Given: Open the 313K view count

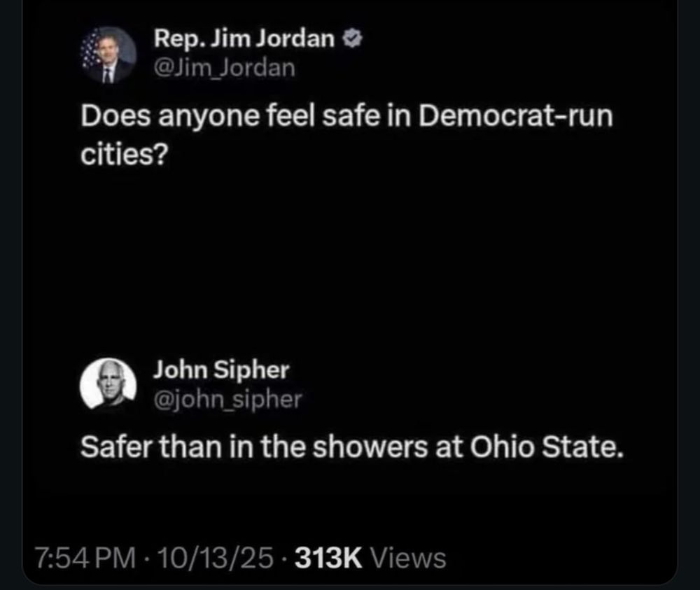Looking at the screenshot, I should [328, 558].
